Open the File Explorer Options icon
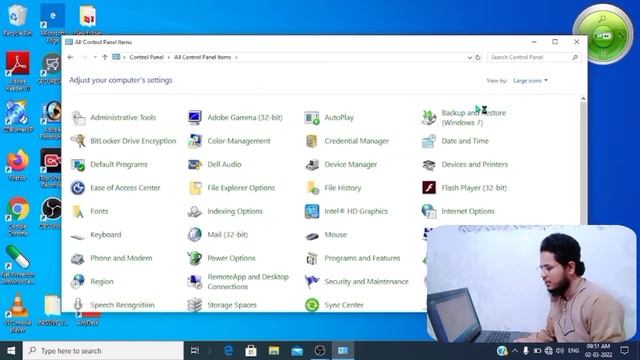Image resolution: width=640 pixels, height=360 pixels. 195,188
